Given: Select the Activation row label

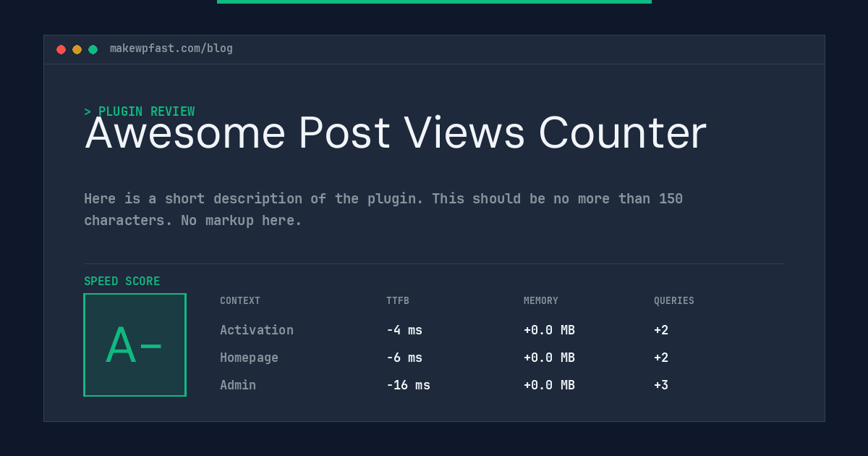Looking at the screenshot, I should [257, 330].
